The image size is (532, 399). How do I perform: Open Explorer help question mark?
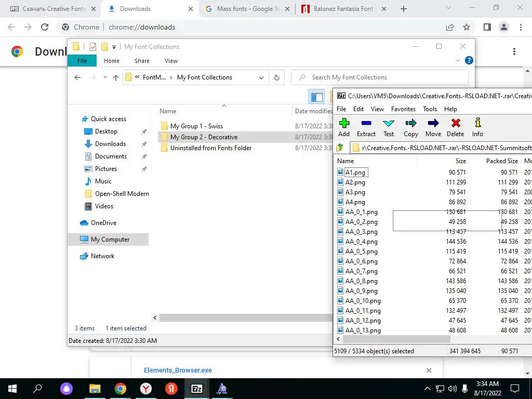469,60
